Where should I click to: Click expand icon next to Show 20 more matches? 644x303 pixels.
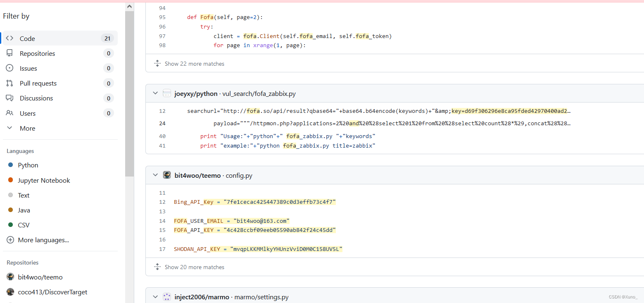pyautogui.click(x=157, y=267)
